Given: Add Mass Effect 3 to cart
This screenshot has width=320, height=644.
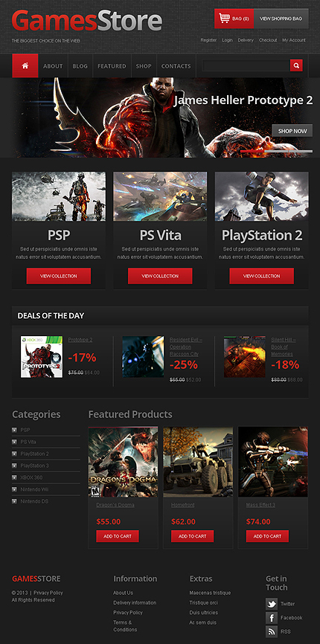Looking at the screenshot, I should pyautogui.click(x=267, y=536).
